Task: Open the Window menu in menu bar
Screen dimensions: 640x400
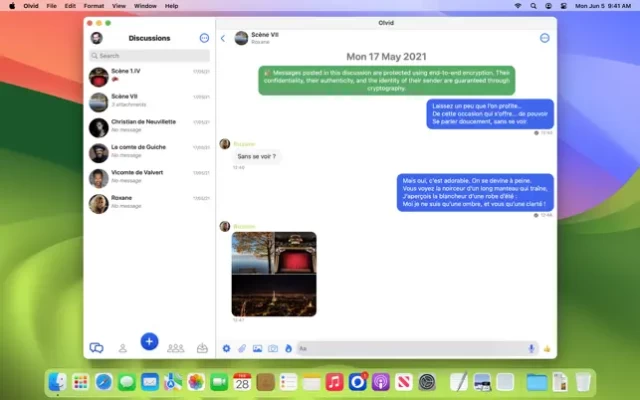Action: (x=144, y=5)
